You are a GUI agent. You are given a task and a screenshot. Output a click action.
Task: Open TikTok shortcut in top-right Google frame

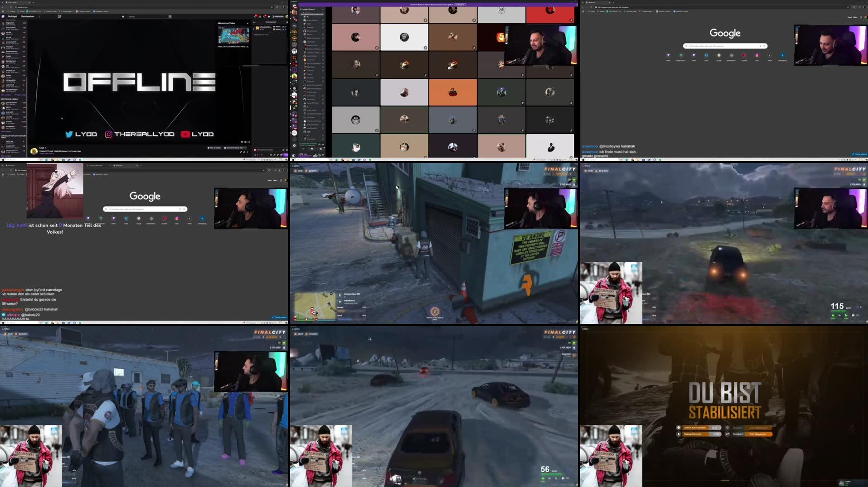pyautogui.click(x=770, y=56)
